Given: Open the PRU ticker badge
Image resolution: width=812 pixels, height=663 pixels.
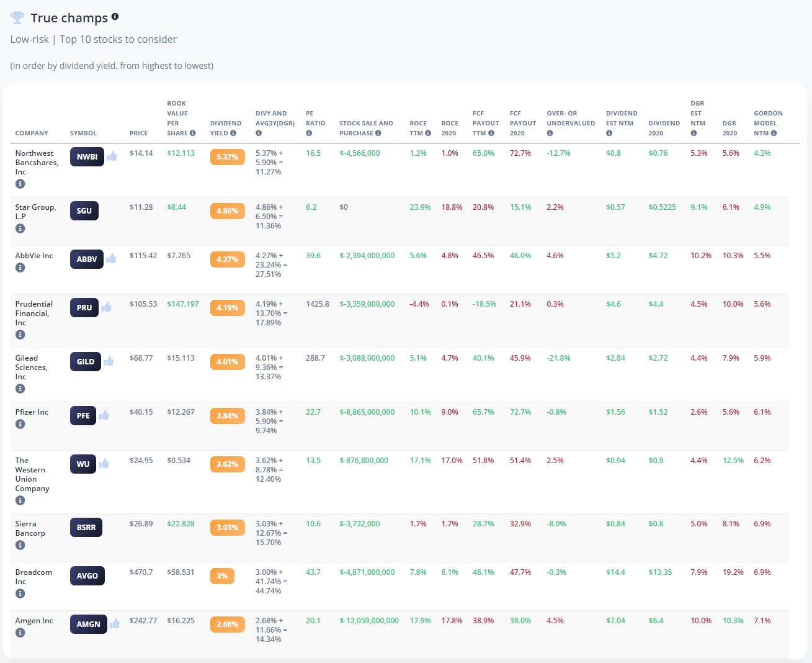Looking at the screenshot, I should tap(84, 308).
